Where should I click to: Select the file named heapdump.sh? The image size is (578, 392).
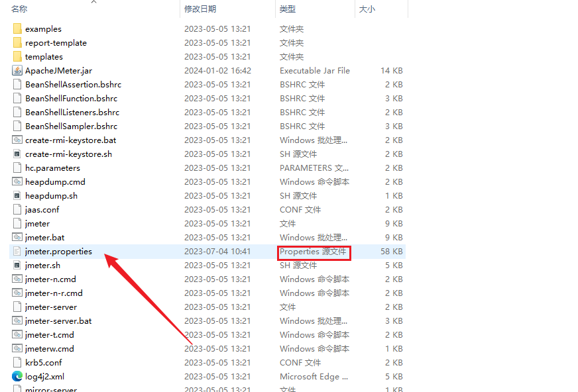click(51, 195)
